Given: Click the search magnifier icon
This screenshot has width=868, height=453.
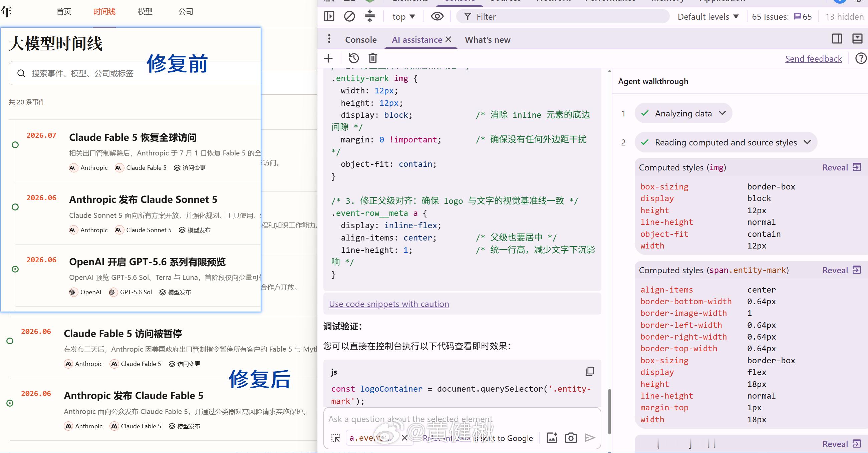Looking at the screenshot, I should click(x=21, y=73).
